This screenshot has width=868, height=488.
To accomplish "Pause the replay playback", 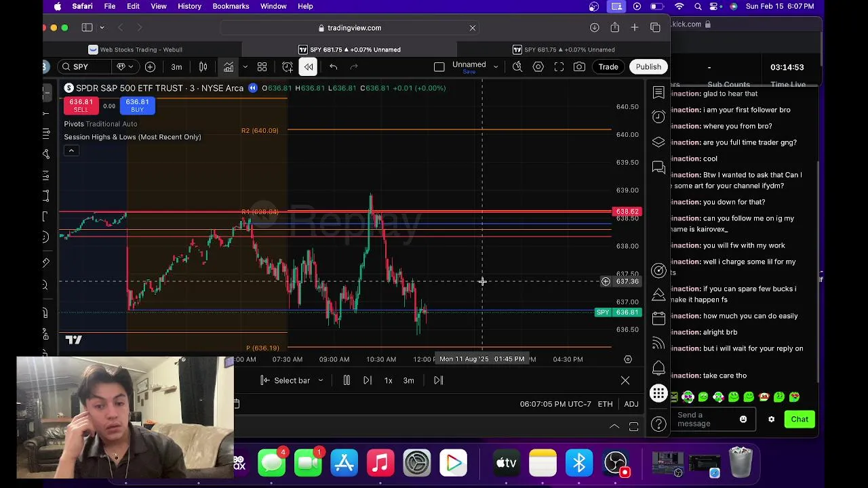I will pyautogui.click(x=347, y=380).
